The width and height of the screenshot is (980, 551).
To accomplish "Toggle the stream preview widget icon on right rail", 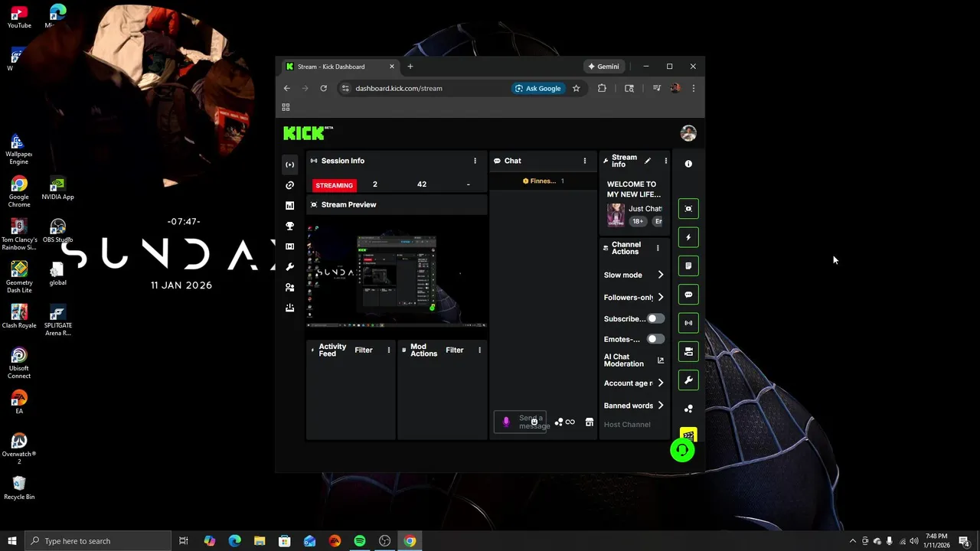I will 688,209.
